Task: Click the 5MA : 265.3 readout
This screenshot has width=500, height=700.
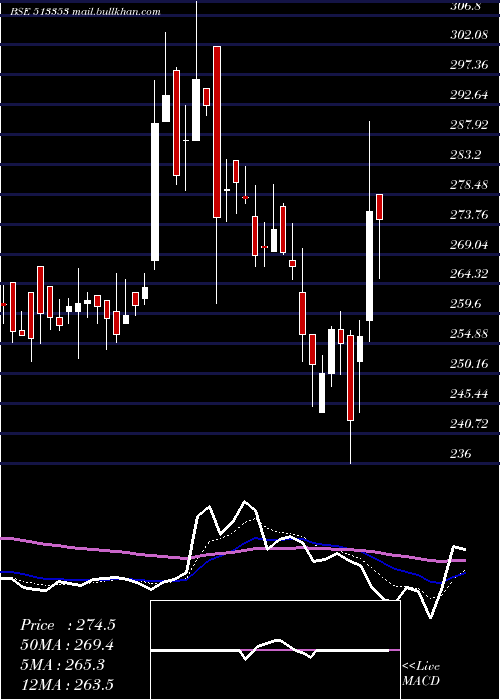Action: pyautogui.click(x=62, y=665)
